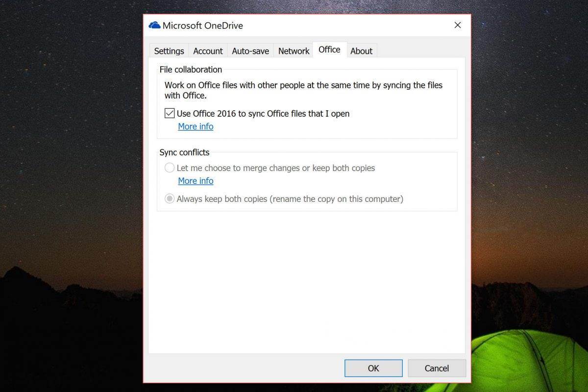Viewport: 588px width, 392px height.
Task: Follow More info link in Sync conflicts section
Action: 196,181
